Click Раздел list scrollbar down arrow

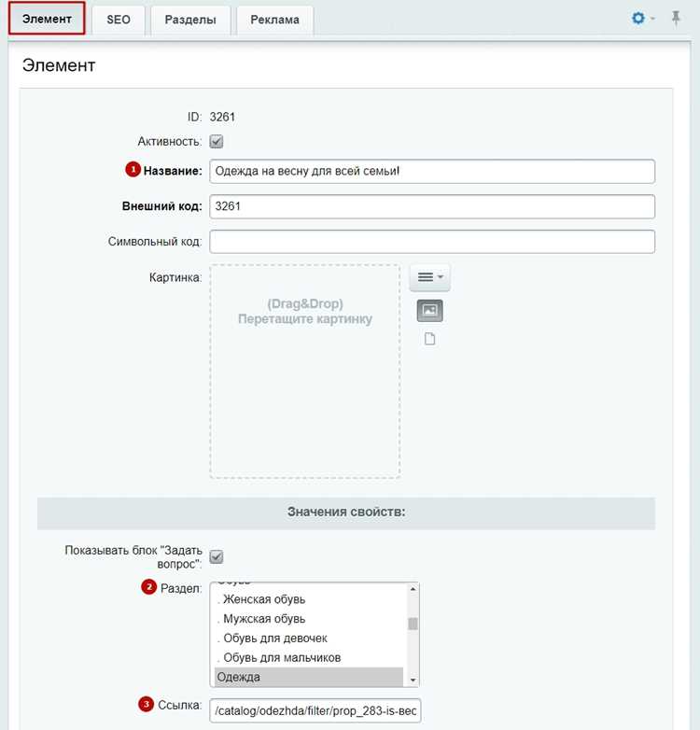tap(413, 681)
